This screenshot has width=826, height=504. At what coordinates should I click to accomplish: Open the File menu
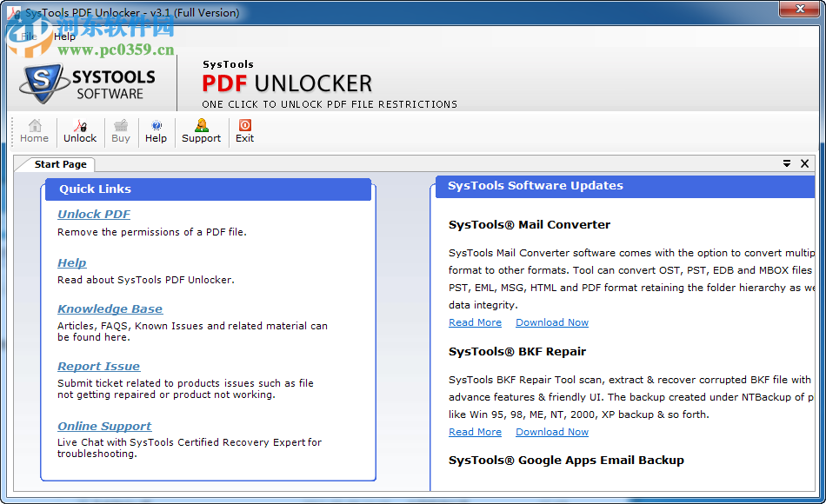28,36
